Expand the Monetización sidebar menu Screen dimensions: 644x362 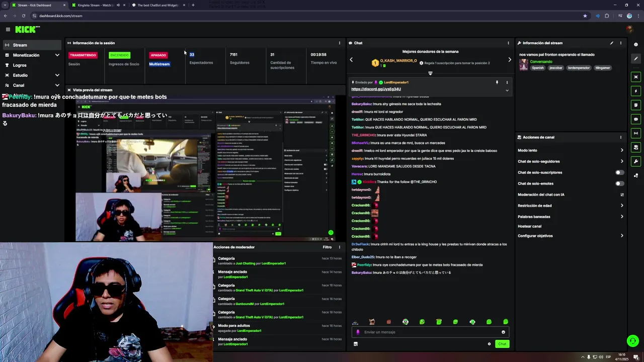click(x=32, y=55)
